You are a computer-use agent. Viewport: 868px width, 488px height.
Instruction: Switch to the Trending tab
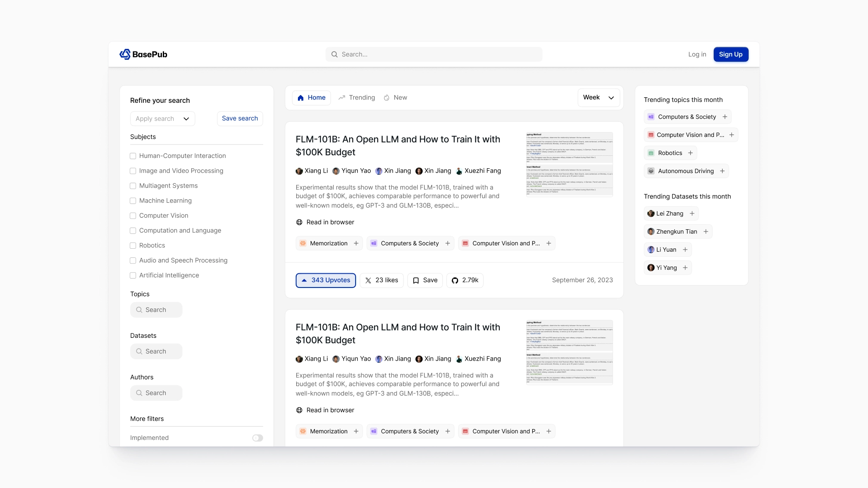[x=356, y=98]
